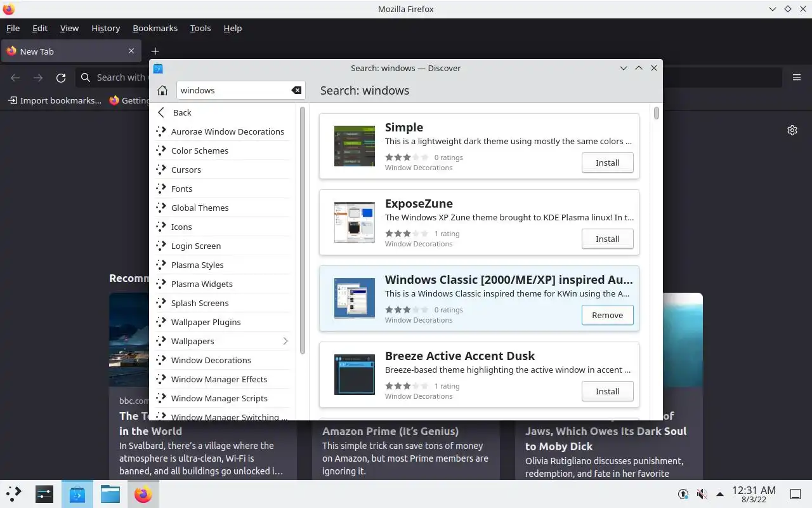Go to Discover home via the house icon
The image size is (812, 508).
pos(162,90)
